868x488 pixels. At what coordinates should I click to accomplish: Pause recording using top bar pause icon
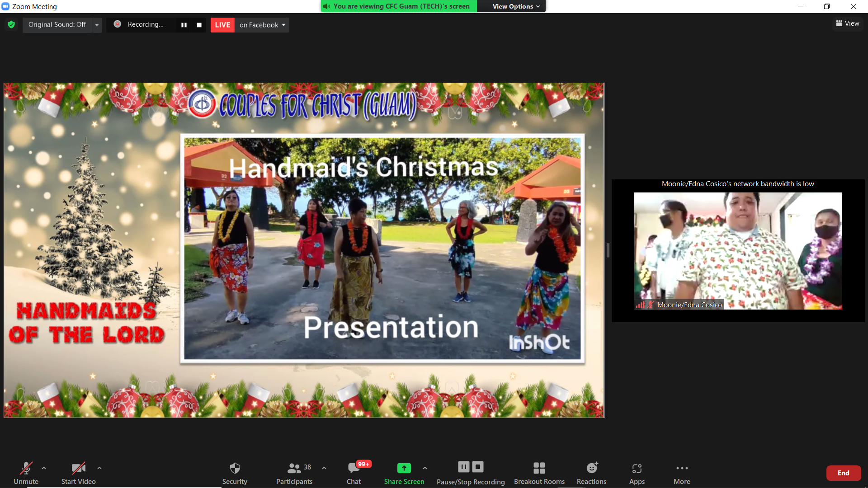[184, 25]
